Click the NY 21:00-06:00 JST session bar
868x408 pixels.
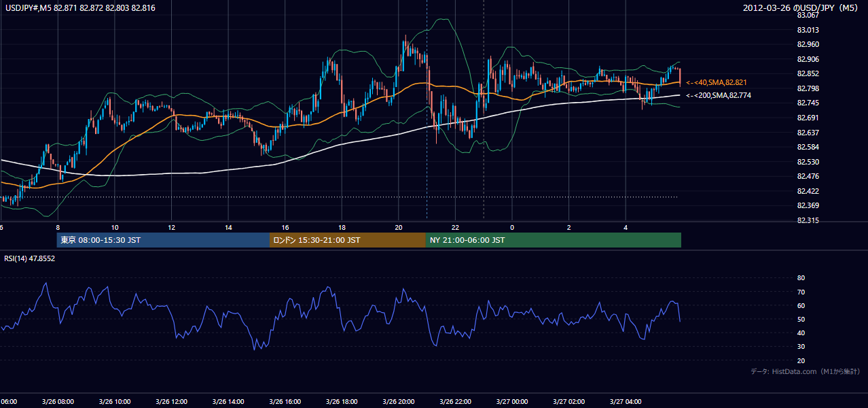[x=554, y=240]
